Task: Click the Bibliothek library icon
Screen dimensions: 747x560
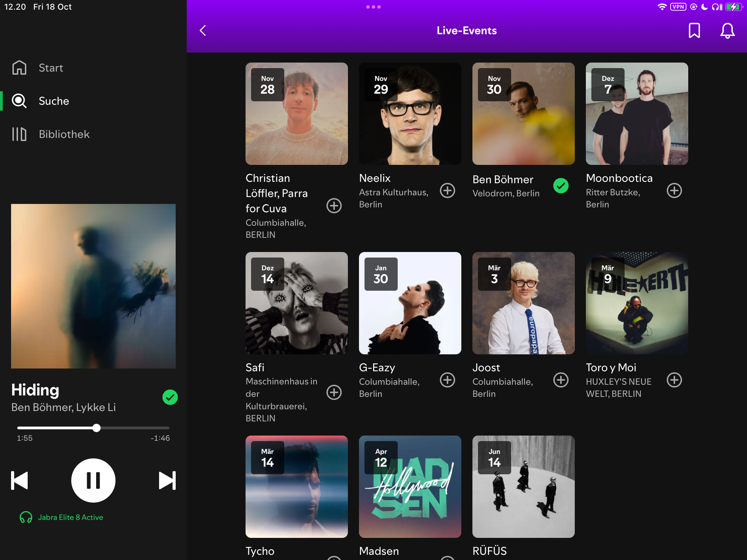Action: click(x=19, y=134)
